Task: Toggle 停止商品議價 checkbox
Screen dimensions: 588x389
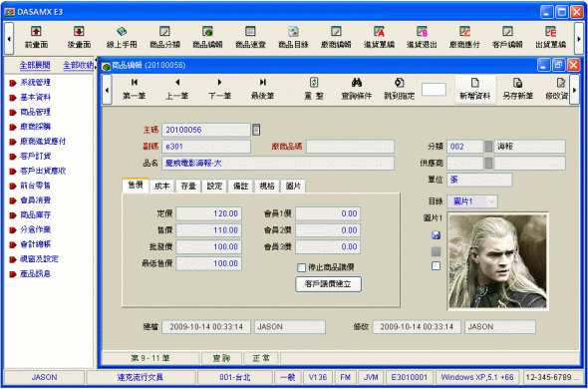Action: tap(302, 267)
